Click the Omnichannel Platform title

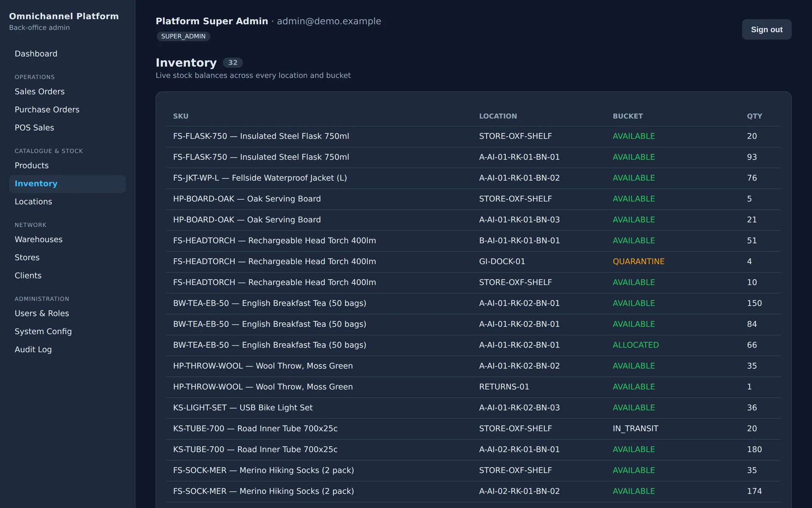coord(64,16)
